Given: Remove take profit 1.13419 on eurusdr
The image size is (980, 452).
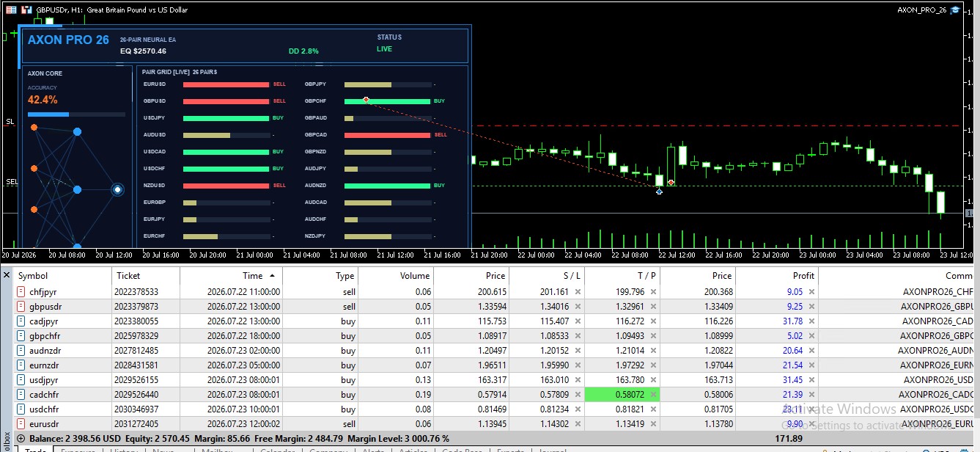Looking at the screenshot, I should click(653, 424).
